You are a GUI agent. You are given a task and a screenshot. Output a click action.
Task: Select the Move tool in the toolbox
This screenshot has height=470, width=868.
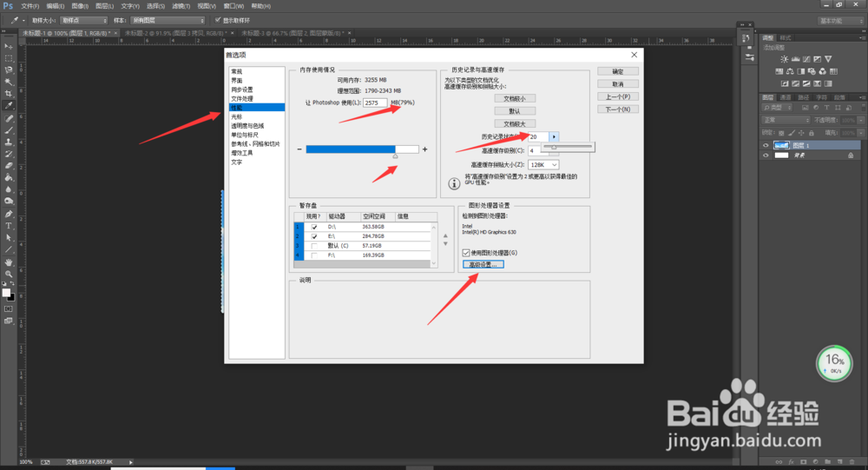coord(9,47)
